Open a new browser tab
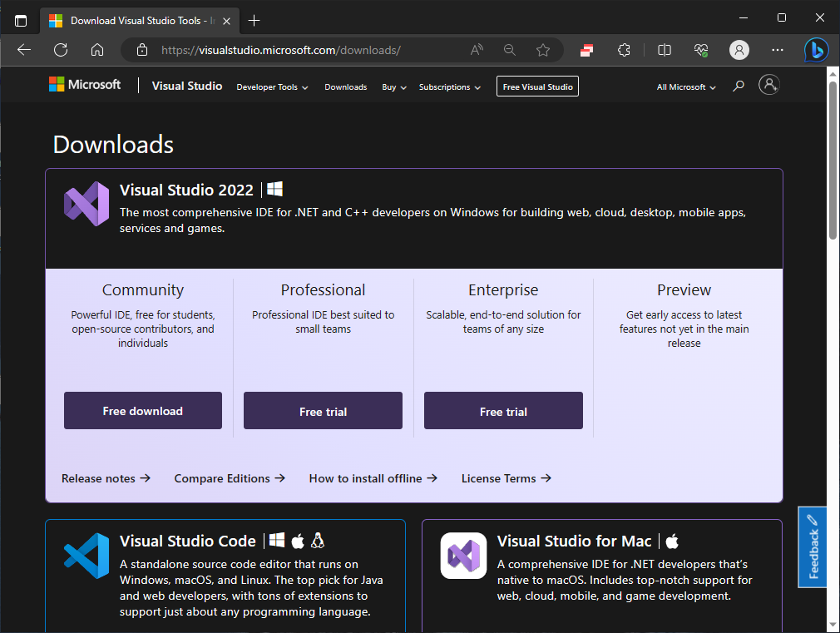Screen dimensions: 840x633 tap(254, 20)
